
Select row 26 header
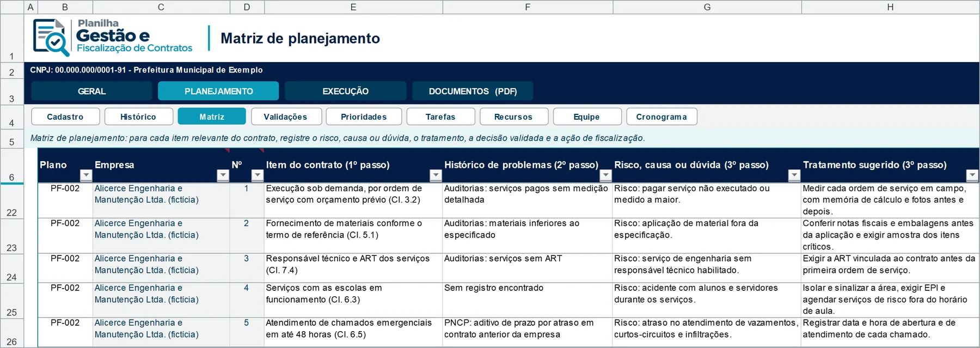tap(12, 333)
